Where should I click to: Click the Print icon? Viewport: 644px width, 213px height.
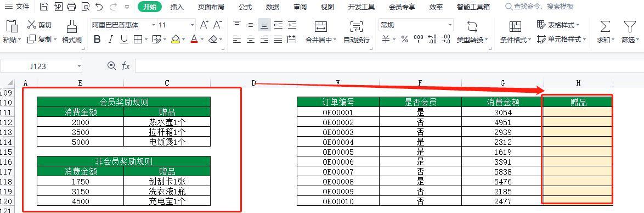point(71,7)
